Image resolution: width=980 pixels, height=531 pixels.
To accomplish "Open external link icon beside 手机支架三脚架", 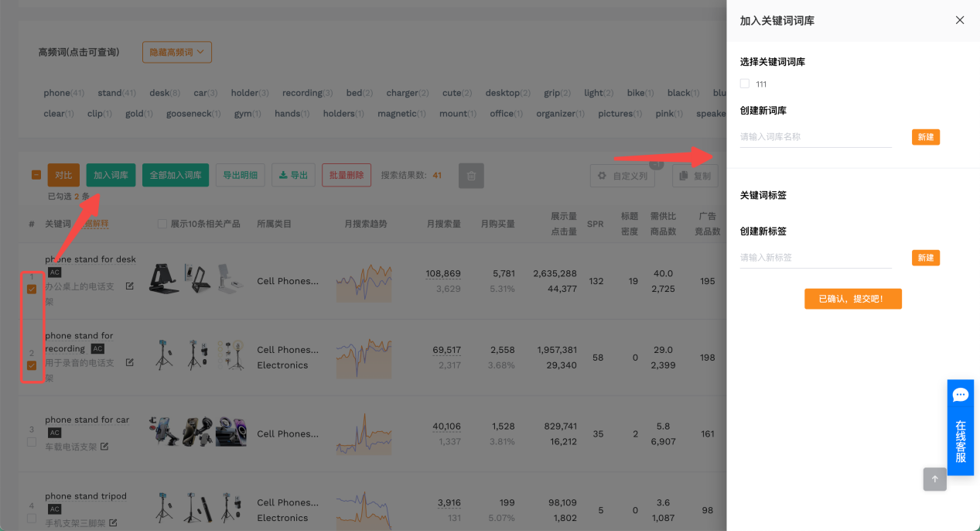I will click(x=114, y=523).
